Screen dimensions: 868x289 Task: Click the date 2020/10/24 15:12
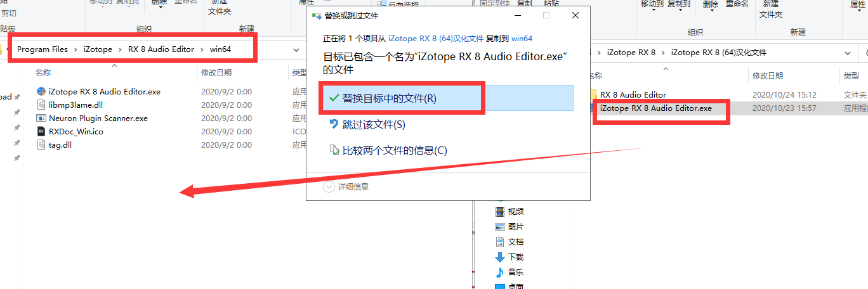(x=784, y=94)
